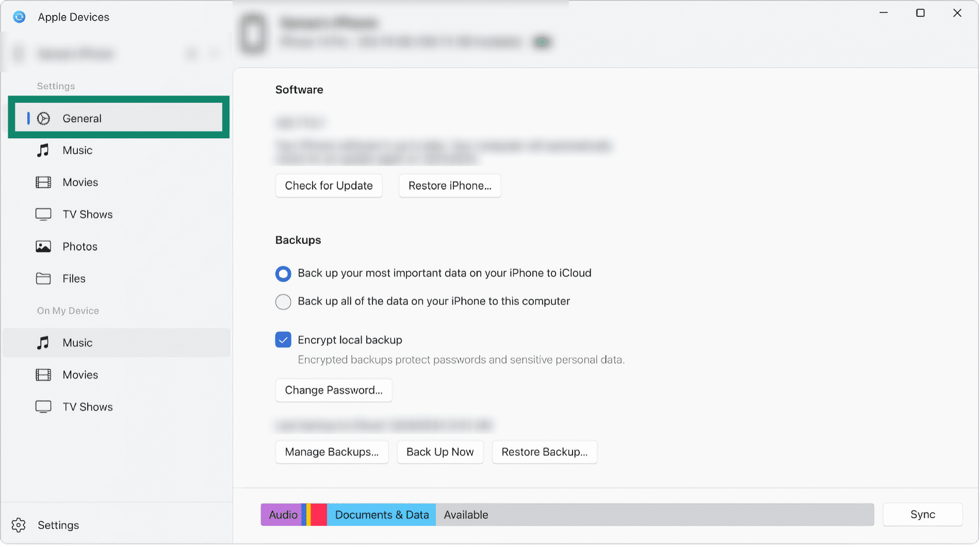Click the Settings sidebar section label
The width and height of the screenshot is (980, 547).
(x=56, y=86)
